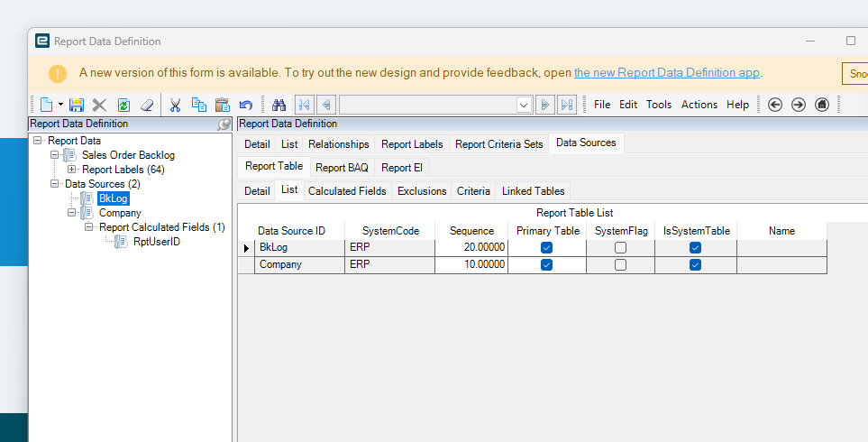Toggle IsSystemTable checkbox for Company row
868x442 pixels.
point(695,265)
